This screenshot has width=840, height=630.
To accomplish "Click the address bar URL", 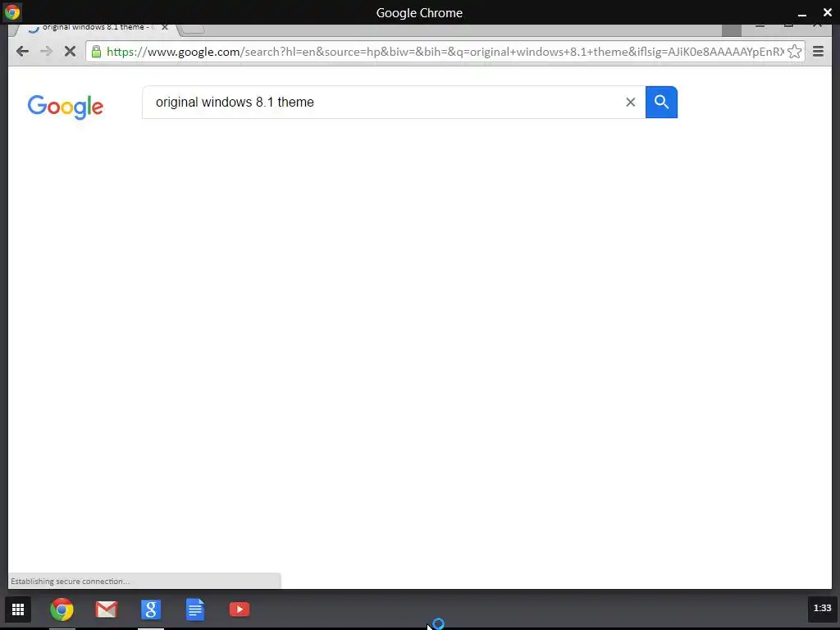I will (x=445, y=52).
